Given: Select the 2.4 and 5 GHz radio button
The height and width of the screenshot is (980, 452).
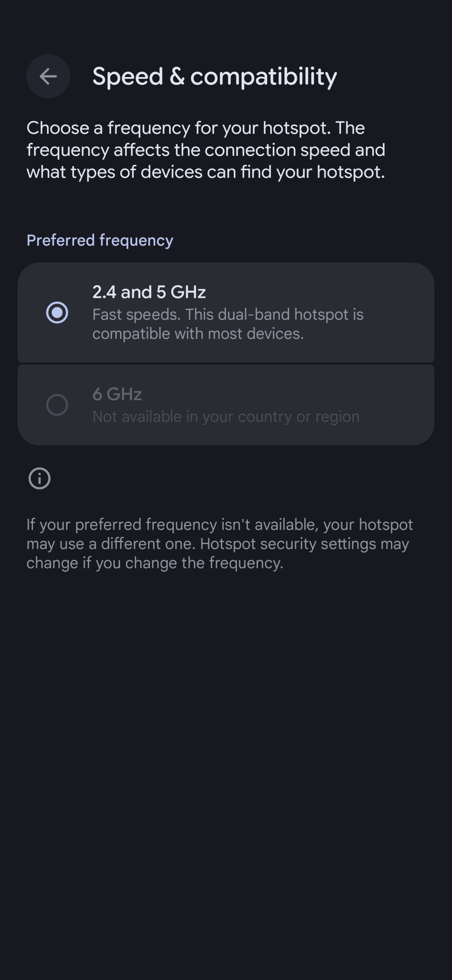Looking at the screenshot, I should (58, 313).
